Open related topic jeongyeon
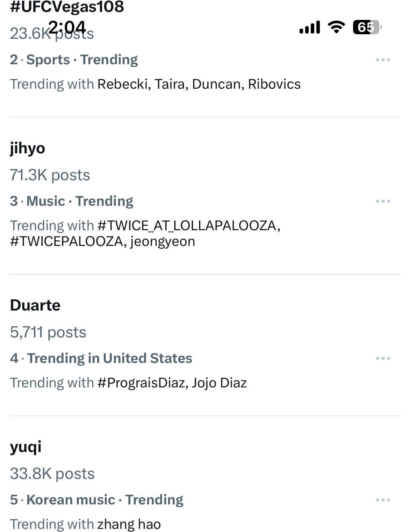The image size is (409, 532). pyautogui.click(x=163, y=241)
